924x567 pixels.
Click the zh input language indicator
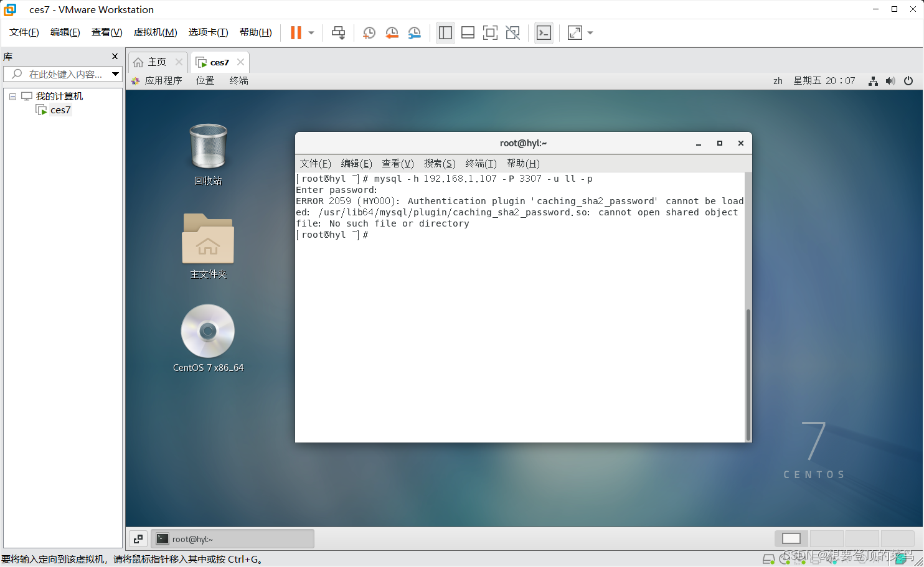pyautogui.click(x=778, y=81)
